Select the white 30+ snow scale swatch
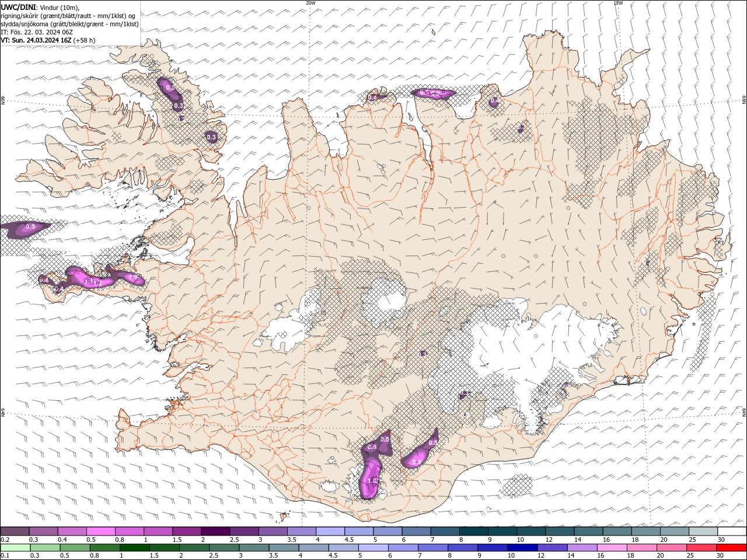Screen dimensions: 747x560 coord(732,531)
